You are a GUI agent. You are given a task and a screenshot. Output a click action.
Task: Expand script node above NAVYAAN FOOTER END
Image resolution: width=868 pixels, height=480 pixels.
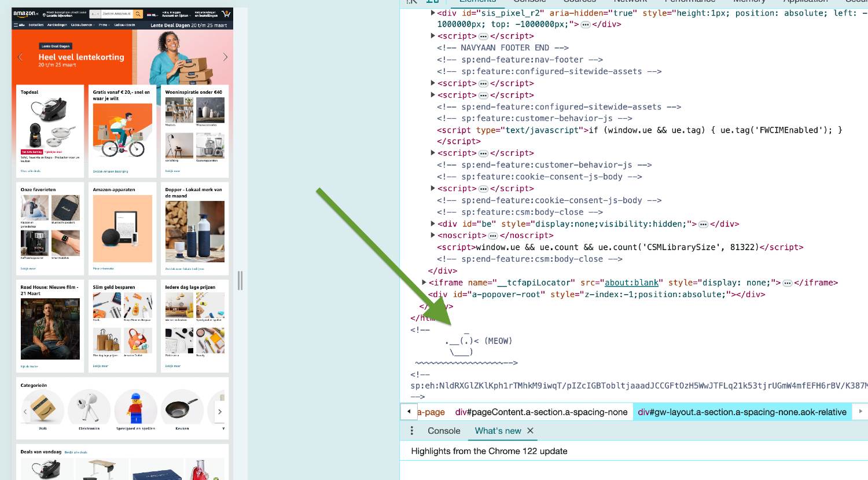(x=433, y=36)
